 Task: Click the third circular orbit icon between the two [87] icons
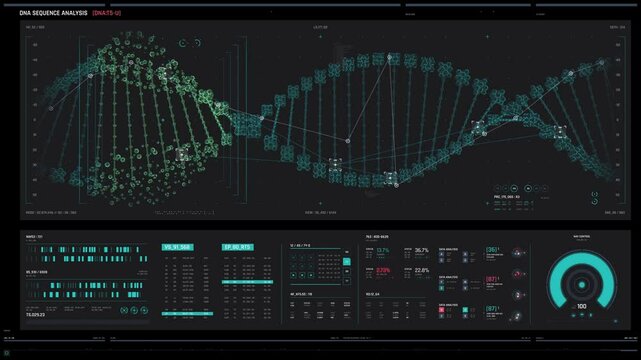(x=517, y=295)
